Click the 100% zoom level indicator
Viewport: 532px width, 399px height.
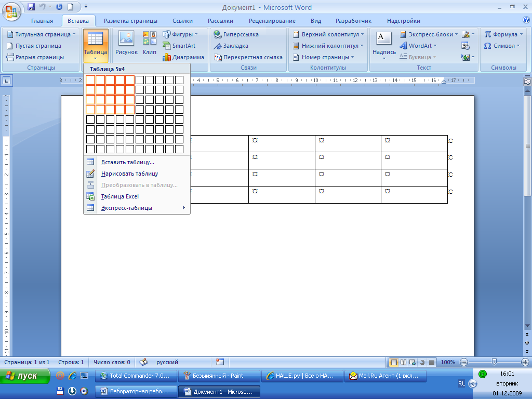pyautogui.click(x=448, y=362)
